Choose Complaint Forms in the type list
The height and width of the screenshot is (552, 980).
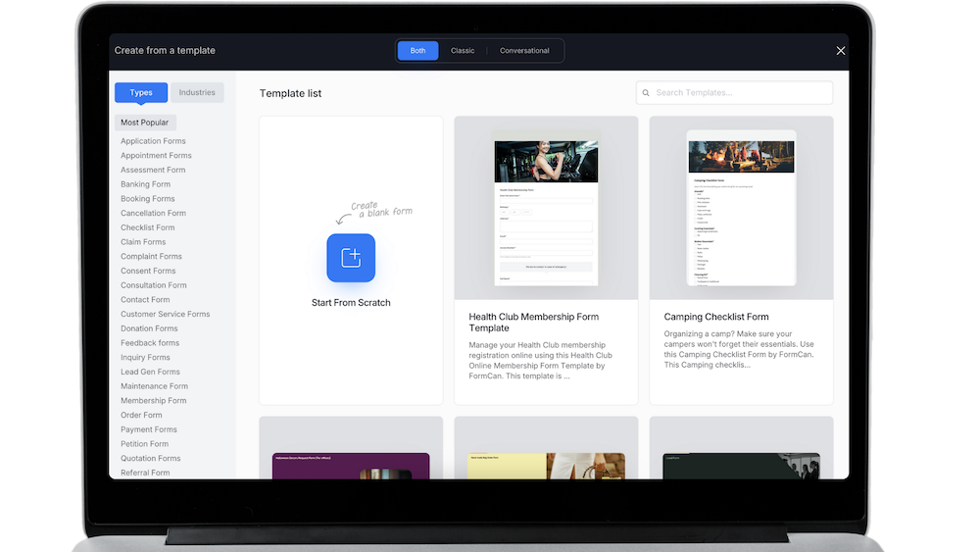pyautogui.click(x=151, y=256)
